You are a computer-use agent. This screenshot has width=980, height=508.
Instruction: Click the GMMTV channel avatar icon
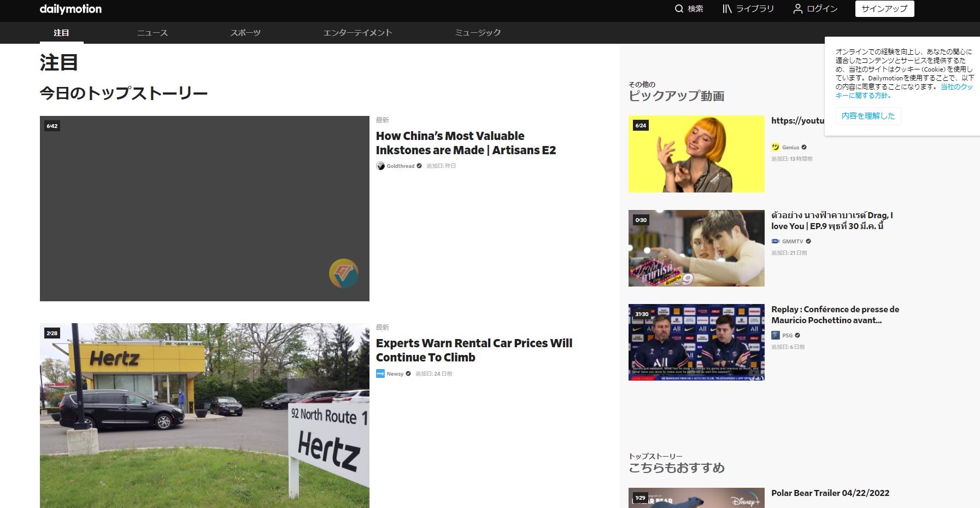pos(775,241)
